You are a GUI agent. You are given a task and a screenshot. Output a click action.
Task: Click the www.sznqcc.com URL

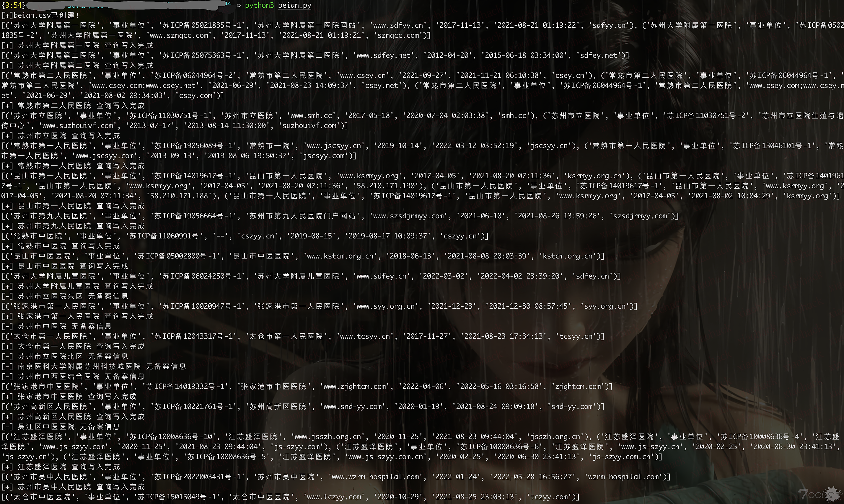tap(178, 35)
